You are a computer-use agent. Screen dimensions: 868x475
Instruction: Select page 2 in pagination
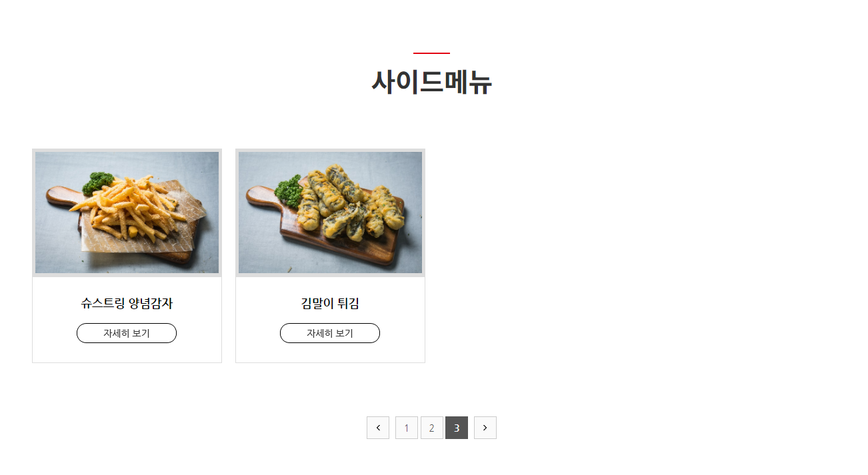[x=432, y=428]
